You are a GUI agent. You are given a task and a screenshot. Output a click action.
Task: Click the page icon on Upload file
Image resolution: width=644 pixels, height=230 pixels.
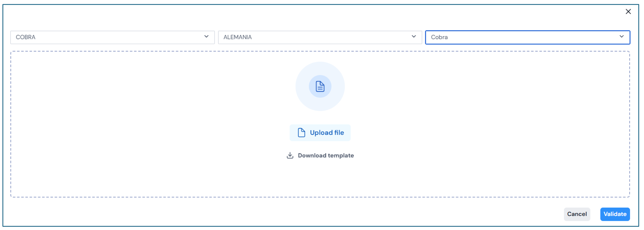coord(302,133)
